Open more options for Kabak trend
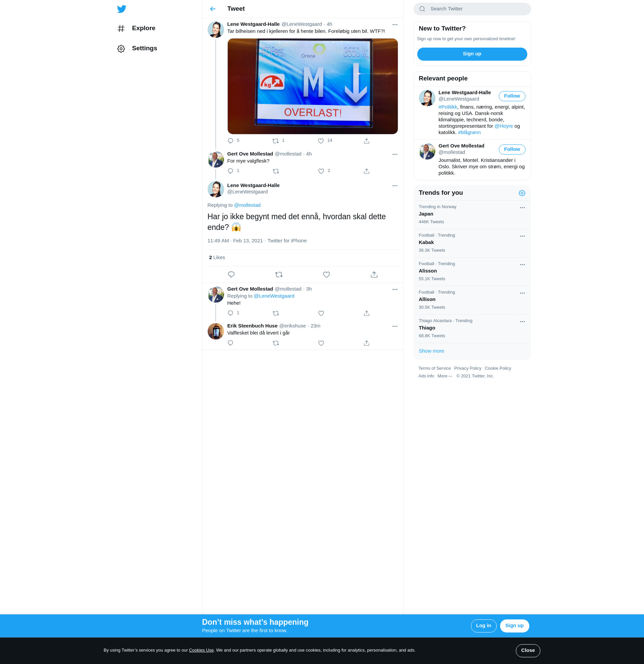 [522, 236]
